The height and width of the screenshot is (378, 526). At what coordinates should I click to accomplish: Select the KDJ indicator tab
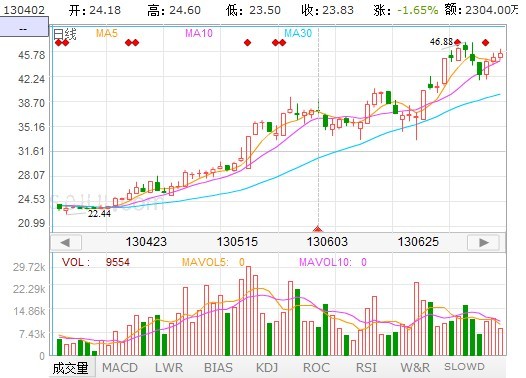267,368
